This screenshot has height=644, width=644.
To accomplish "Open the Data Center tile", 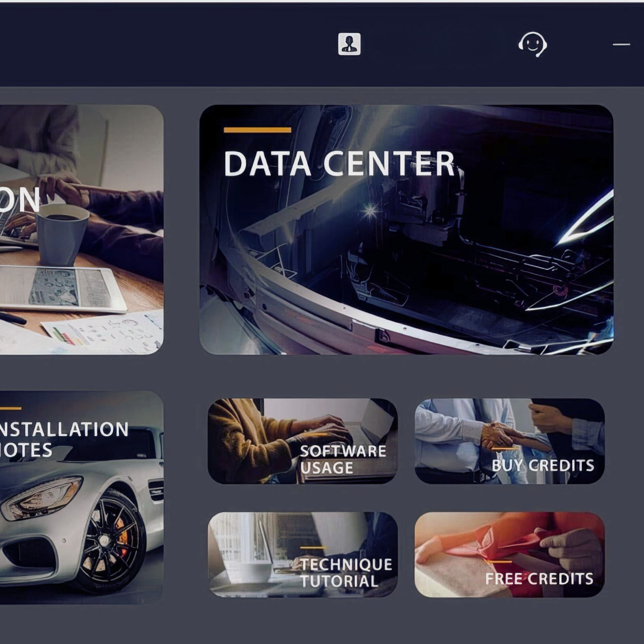I will tap(406, 230).
